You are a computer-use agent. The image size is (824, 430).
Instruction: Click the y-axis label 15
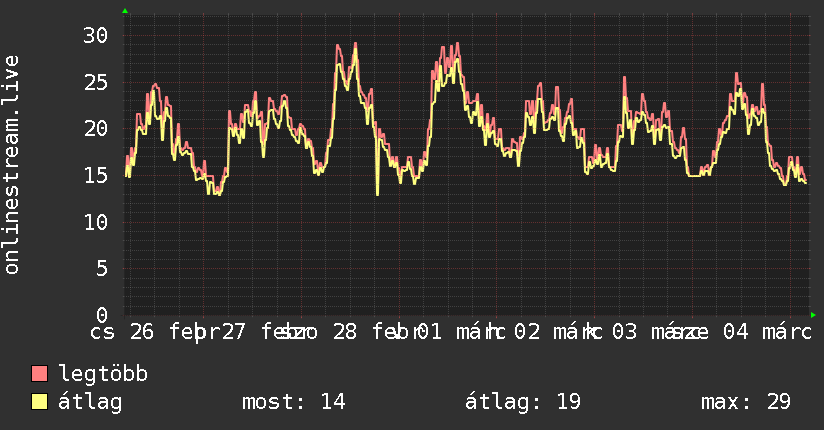[x=96, y=175]
